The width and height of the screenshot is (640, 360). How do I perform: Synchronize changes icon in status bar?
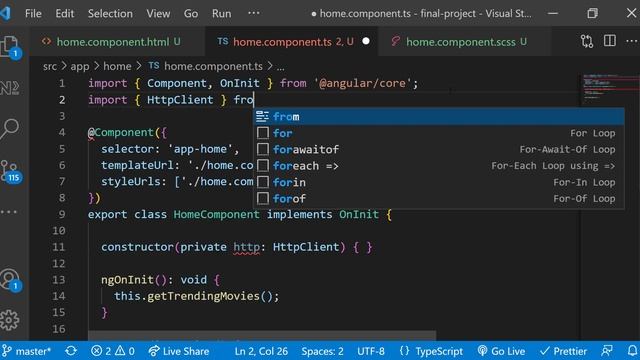[x=71, y=351]
